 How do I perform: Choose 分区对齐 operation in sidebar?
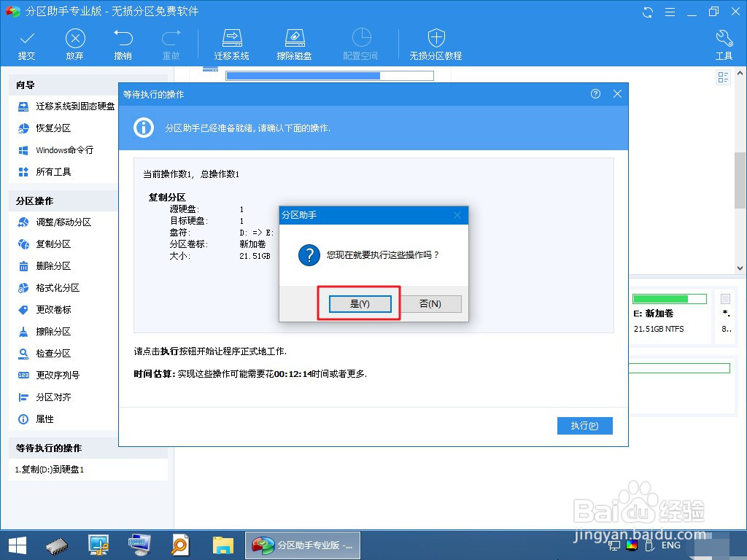[x=44, y=397]
